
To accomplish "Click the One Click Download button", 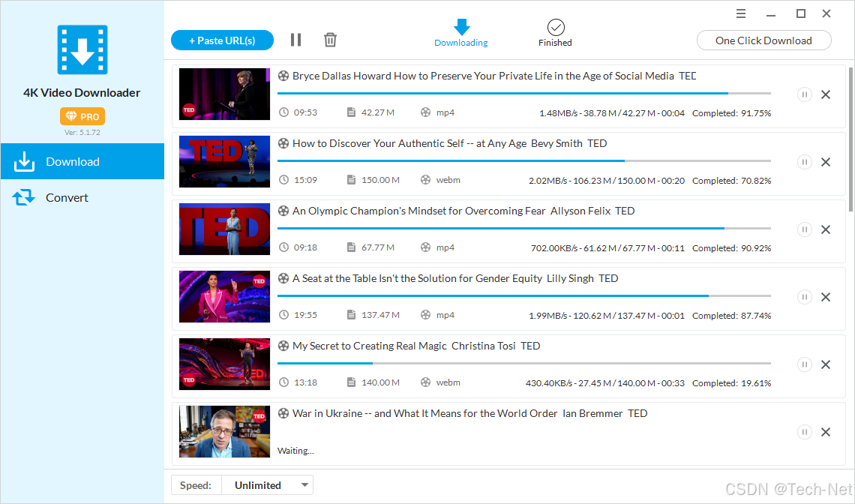I will (763, 40).
